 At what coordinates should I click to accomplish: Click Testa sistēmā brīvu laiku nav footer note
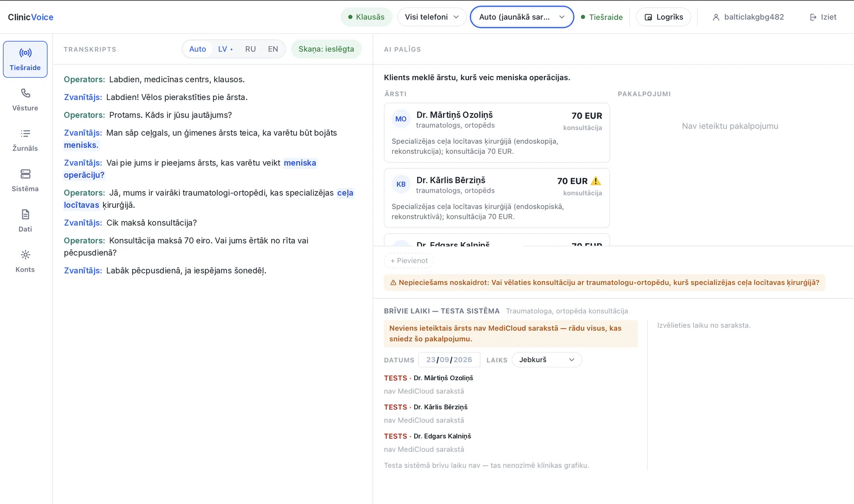[x=486, y=466]
